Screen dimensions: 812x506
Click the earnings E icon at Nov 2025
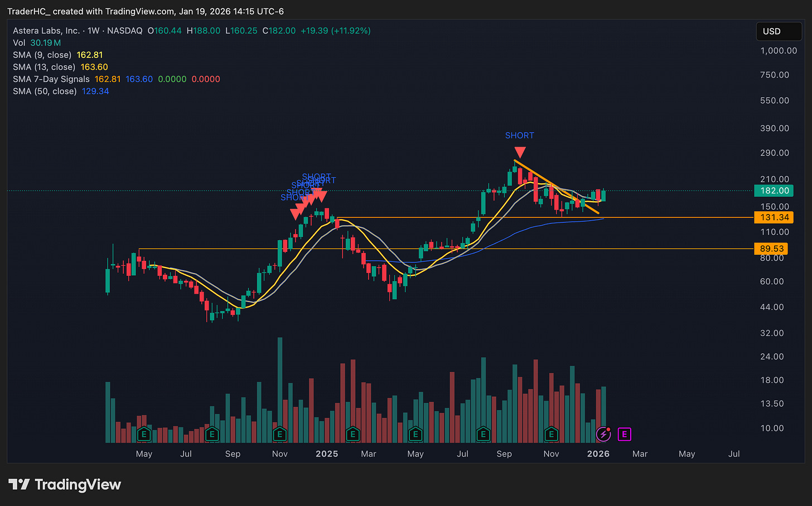pos(551,434)
